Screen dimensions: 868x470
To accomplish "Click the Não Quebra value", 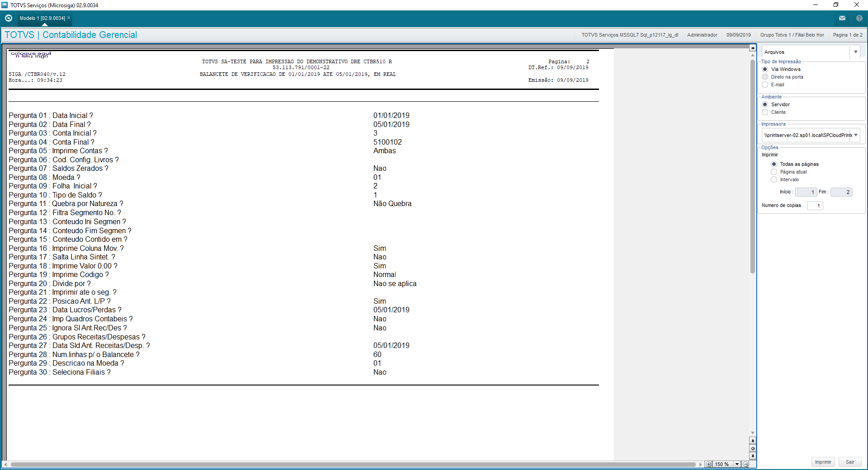I will click(392, 204).
